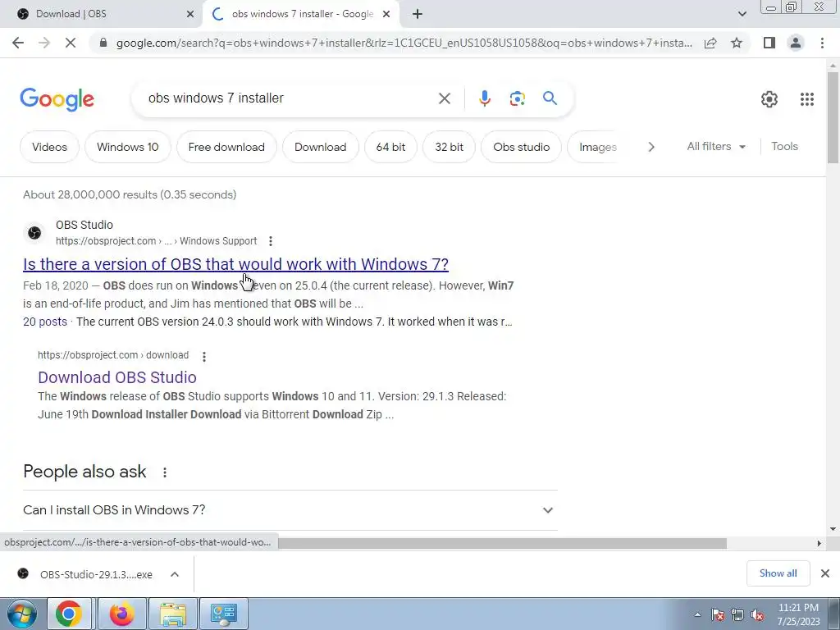Expand the All filters dropdown
The width and height of the screenshot is (840, 630).
tap(716, 147)
